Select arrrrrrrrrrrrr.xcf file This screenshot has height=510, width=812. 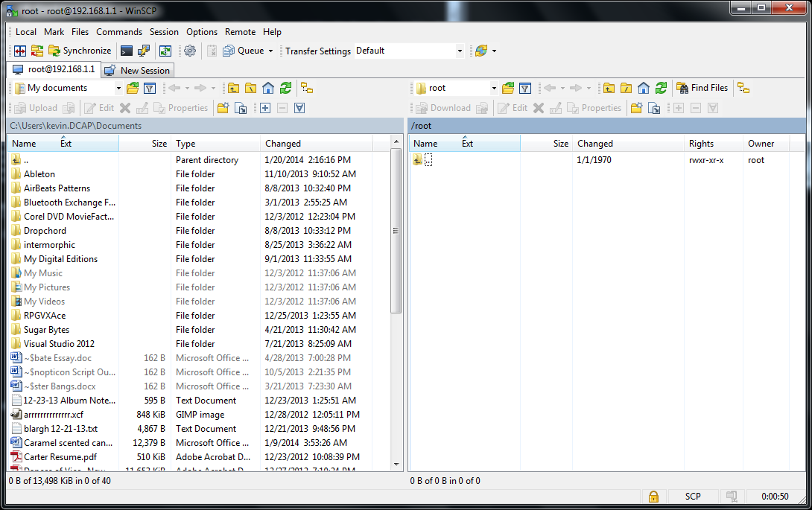click(x=54, y=415)
